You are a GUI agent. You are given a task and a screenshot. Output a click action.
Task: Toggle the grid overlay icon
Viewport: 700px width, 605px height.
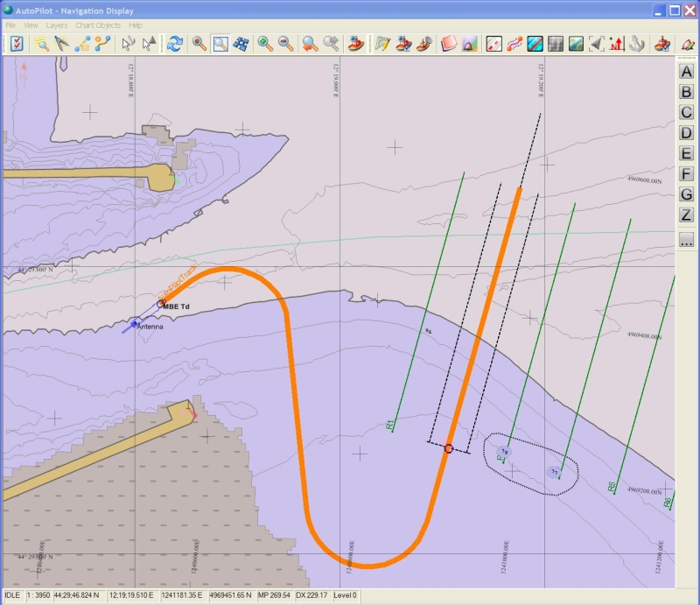[554, 43]
